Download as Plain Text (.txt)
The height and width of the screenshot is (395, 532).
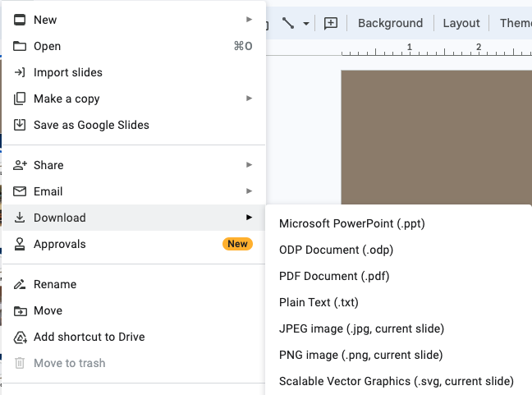398,302
